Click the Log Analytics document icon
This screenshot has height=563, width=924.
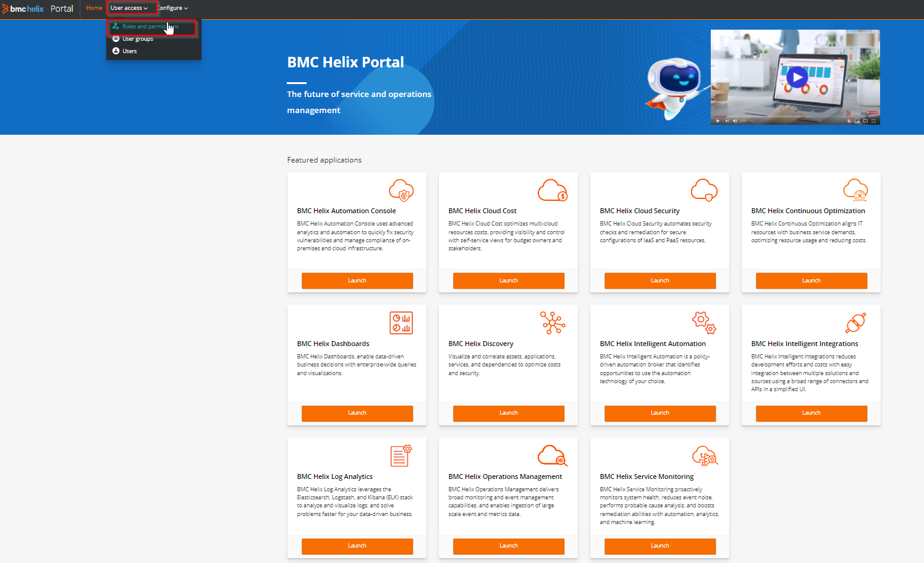coord(401,455)
